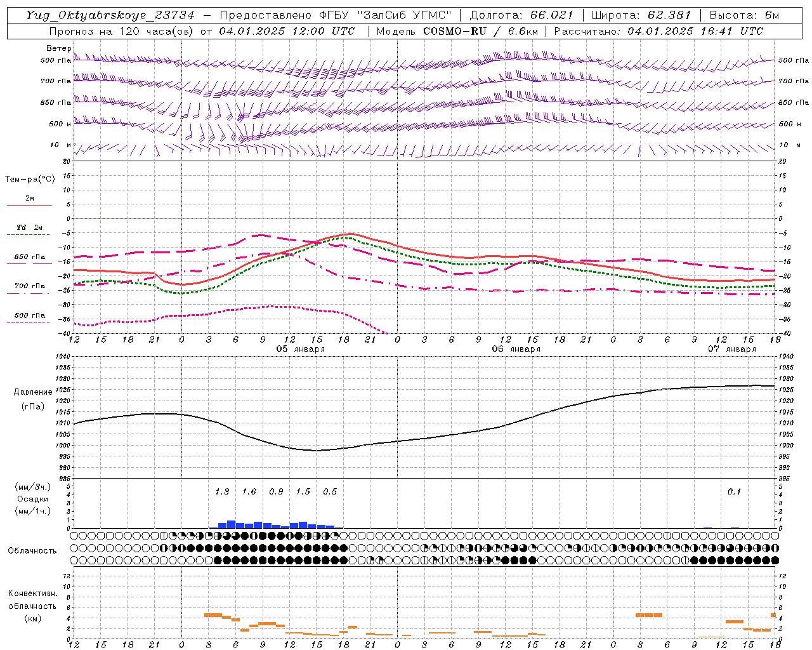Click the Ветер wind panel label
The image size is (812, 650).
58,48
